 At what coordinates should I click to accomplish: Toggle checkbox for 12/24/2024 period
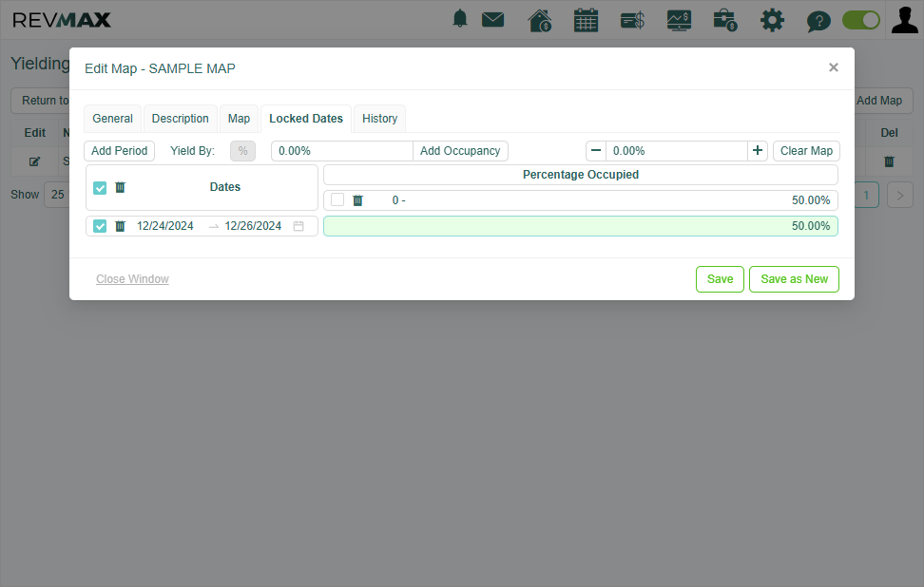click(x=100, y=226)
